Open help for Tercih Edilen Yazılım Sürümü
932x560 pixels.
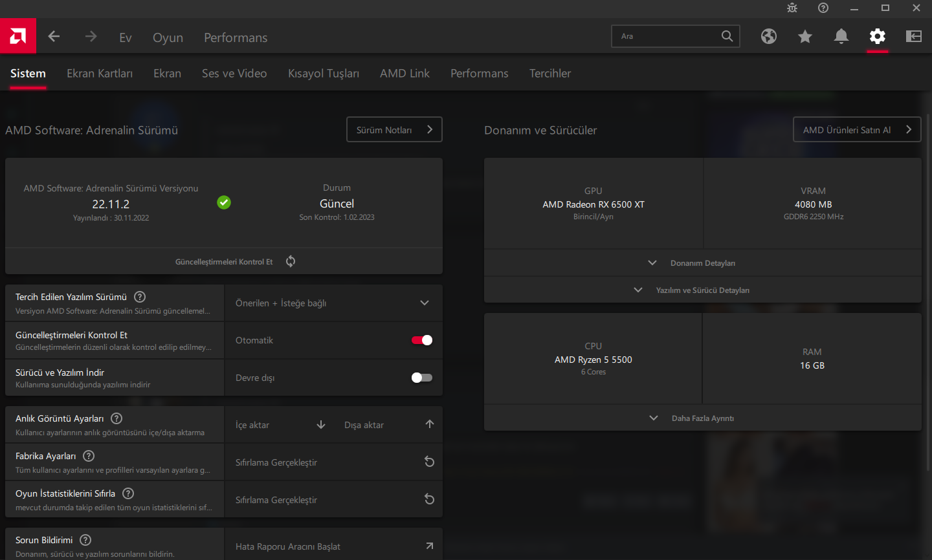coord(140,297)
